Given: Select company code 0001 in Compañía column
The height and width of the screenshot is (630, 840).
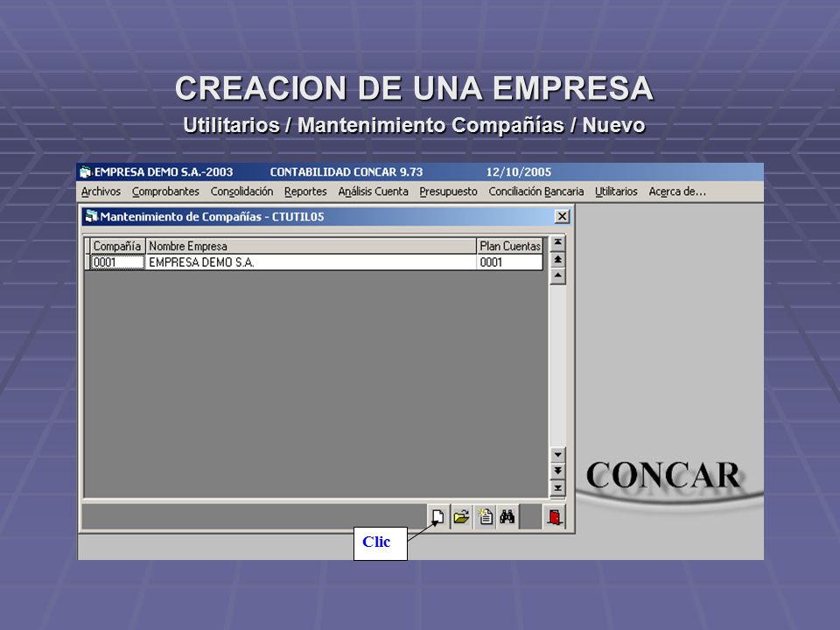Looking at the screenshot, I should click(x=117, y=262).
